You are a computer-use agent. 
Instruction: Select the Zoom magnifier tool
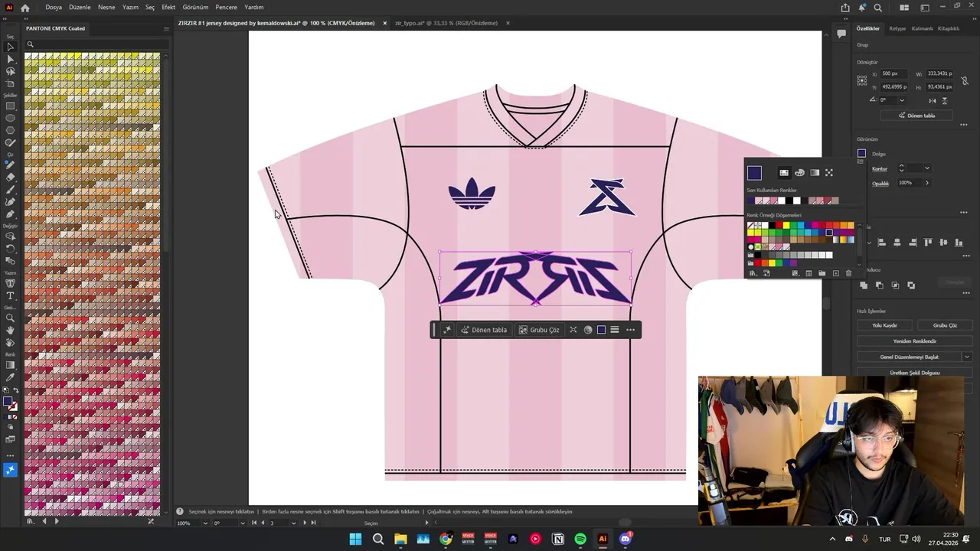coord(10,318)
